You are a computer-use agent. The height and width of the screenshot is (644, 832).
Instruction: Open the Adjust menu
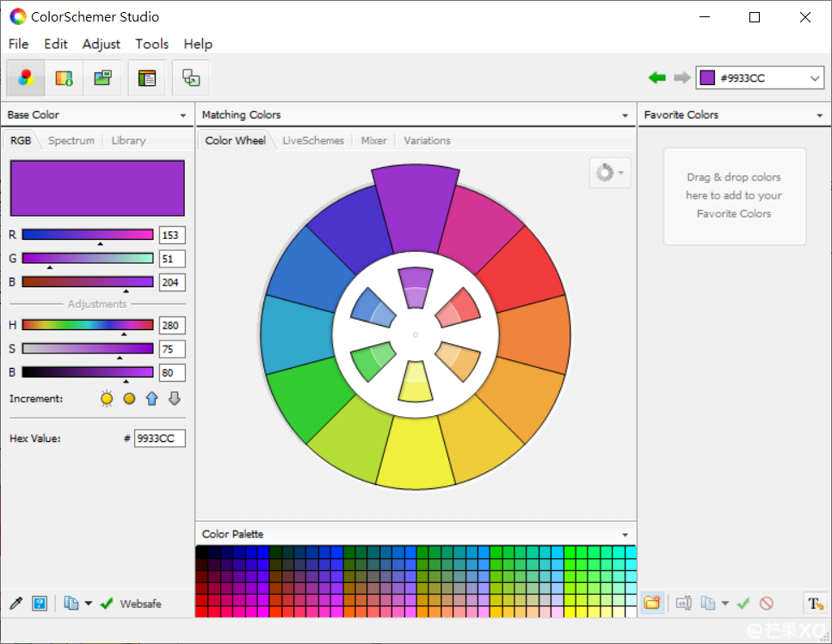click(x=102, y=44)
